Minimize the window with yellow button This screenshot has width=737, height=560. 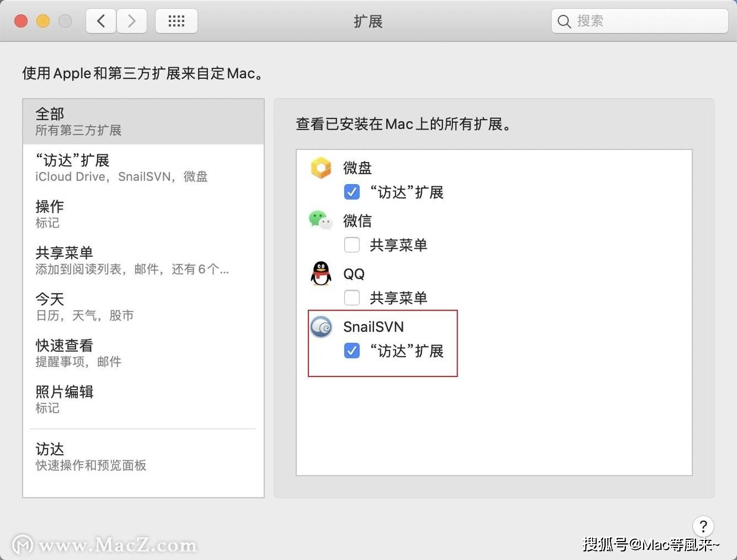click(x=43, y=21)
